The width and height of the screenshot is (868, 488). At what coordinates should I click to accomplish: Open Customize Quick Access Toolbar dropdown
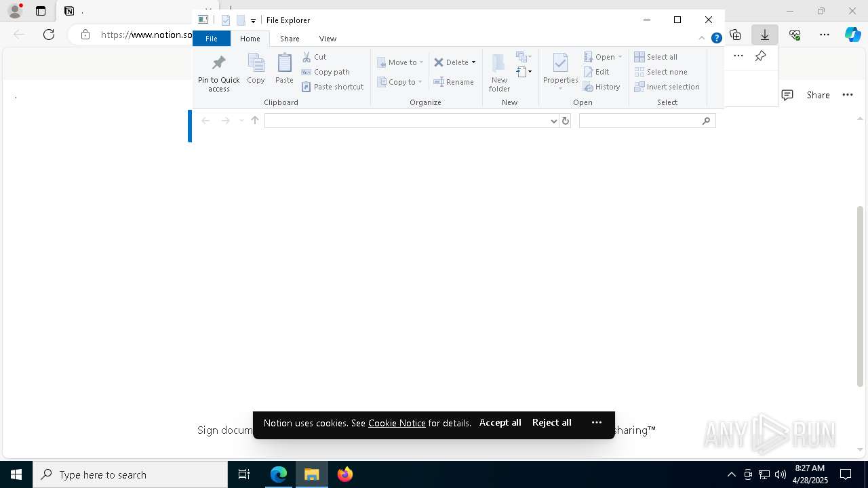pyautogui.click(x=253, y=20)
